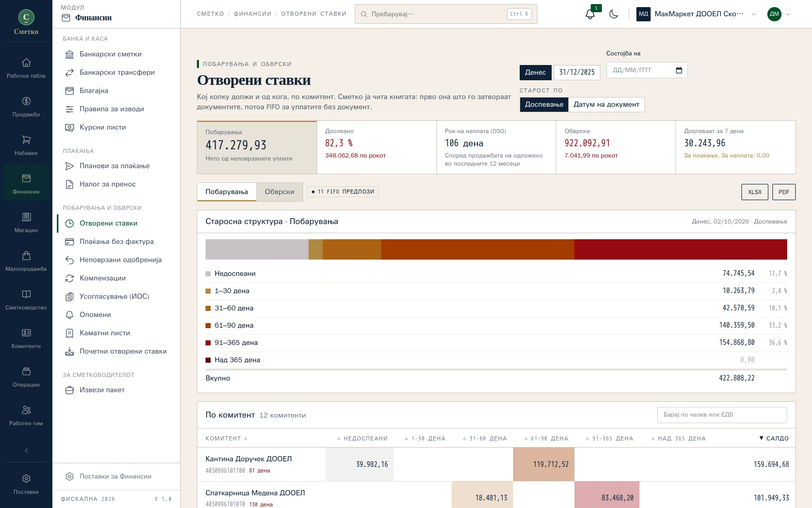Sort table by Салдо column

click(x=774, y=438)
